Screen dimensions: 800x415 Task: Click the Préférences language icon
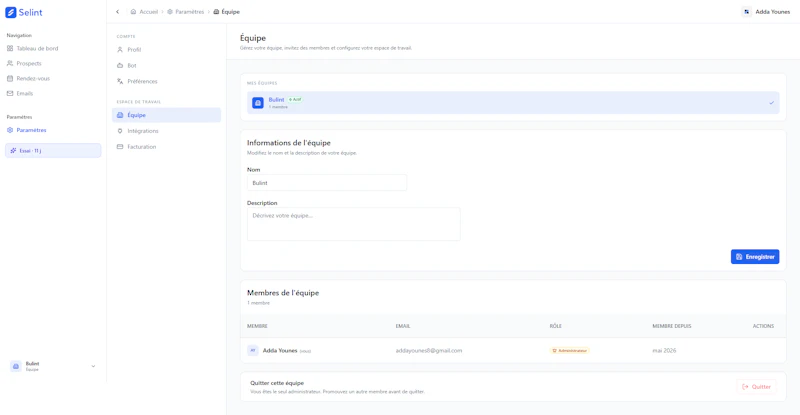(120, 81)
